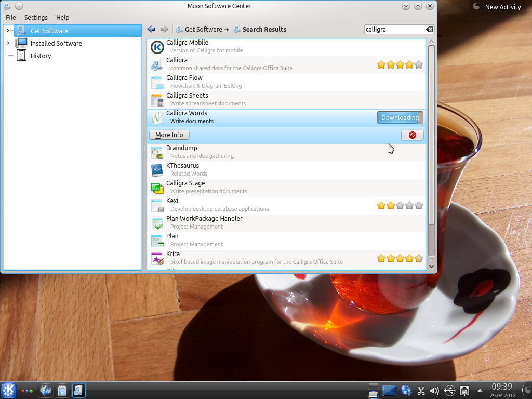Image resolution: width=532 pixels, height=399 pixels.
Task: Click the results list scroll down arrow
Action: click(x=431, y=267)
